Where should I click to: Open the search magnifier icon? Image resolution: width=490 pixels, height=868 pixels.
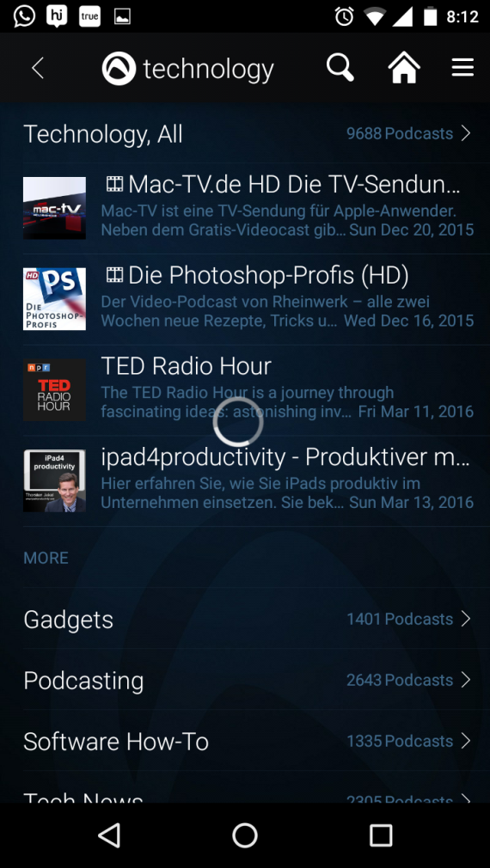(340, 68)
